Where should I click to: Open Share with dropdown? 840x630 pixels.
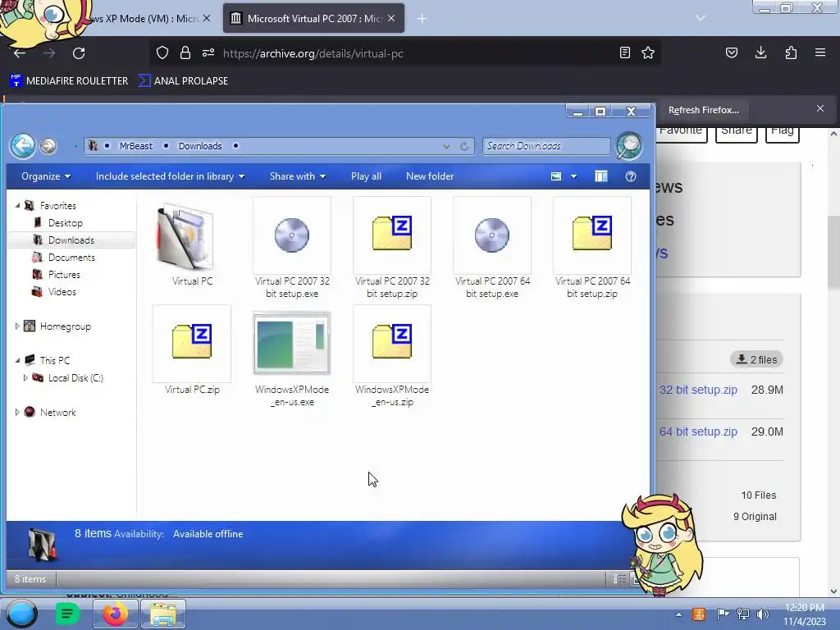298,176
